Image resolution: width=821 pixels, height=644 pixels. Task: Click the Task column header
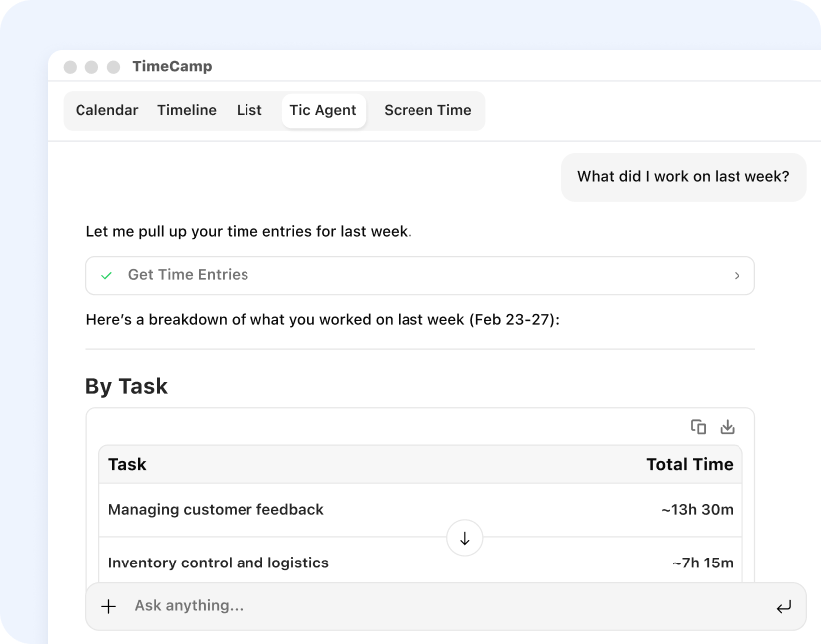(x=127, y=464)
